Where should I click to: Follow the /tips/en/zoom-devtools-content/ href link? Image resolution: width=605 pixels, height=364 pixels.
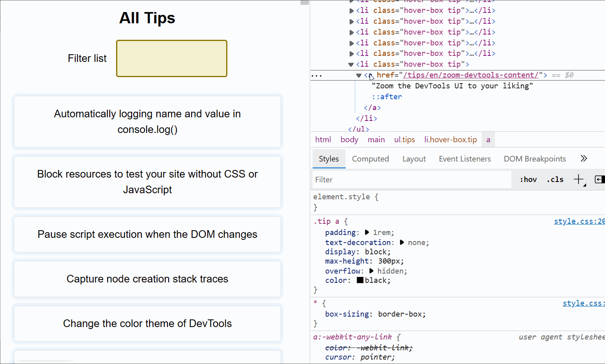[x=471, y=75]
